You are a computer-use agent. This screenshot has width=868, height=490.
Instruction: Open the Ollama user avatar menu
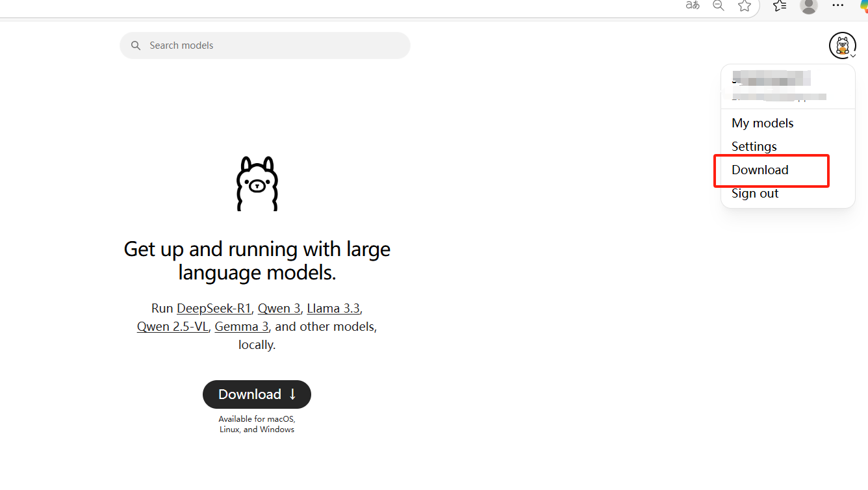(x=843, y=45)
